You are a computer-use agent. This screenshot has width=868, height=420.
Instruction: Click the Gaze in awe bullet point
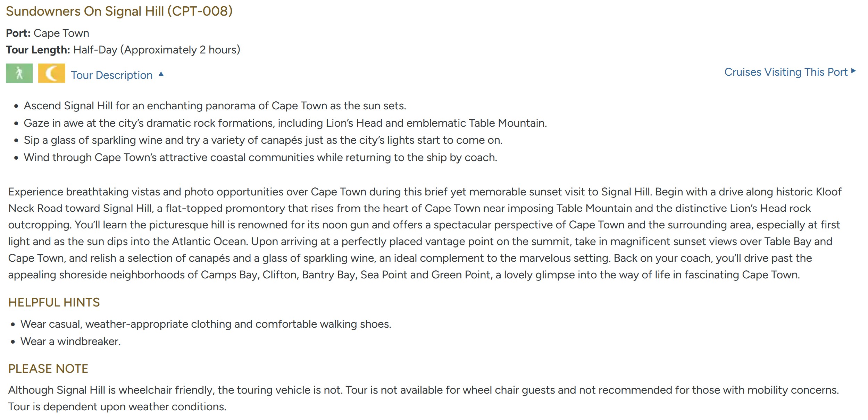285,123
